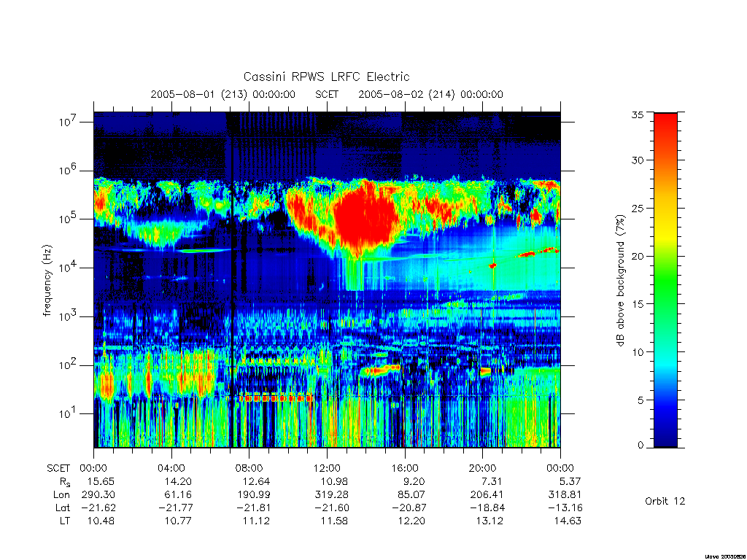The height and width of the screenshot is (560, 747).
Task: Click the Lat value -21.60
Action: tap(332, 507)
